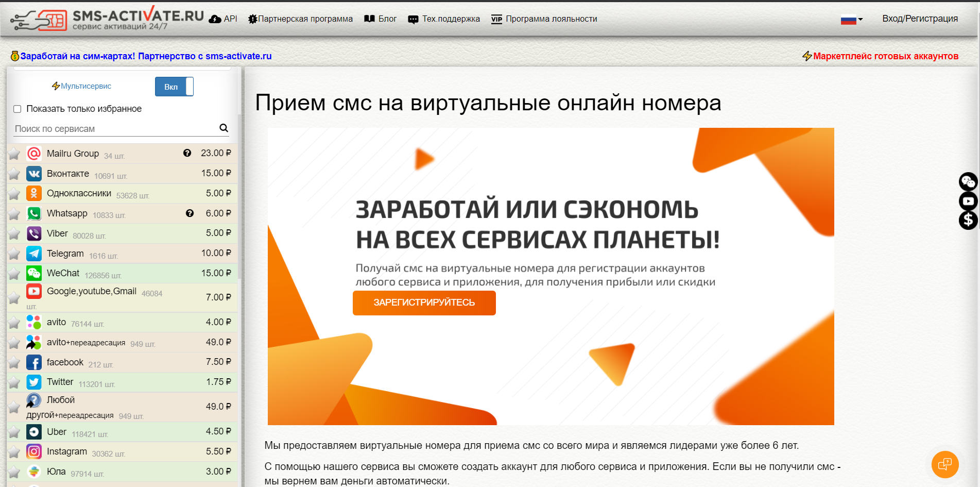The height and width of the screenshot is (487, 980).
Task: Mark Mailru Group as favorite star
Action: pos(14,154)
